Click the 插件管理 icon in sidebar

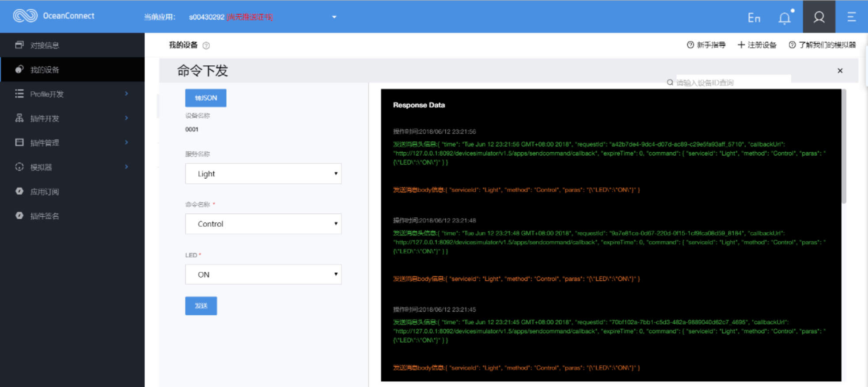[x=19, y=142]
